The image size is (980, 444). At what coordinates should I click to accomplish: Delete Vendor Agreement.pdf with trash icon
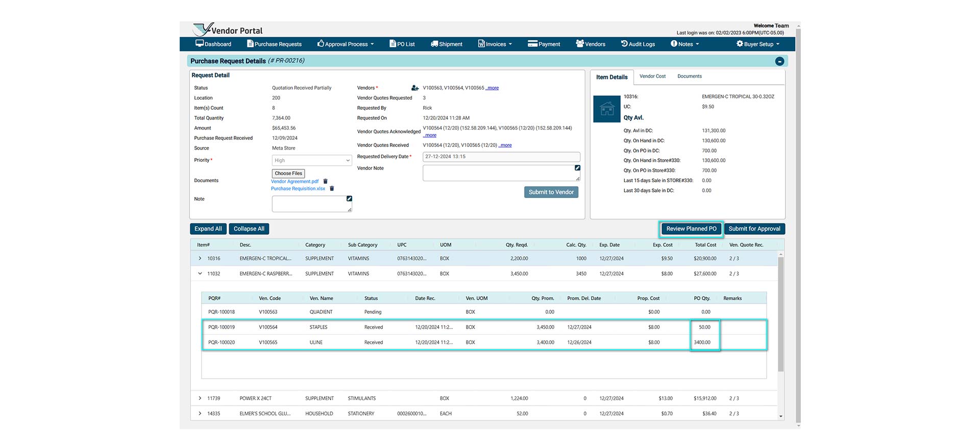(326, 181)
